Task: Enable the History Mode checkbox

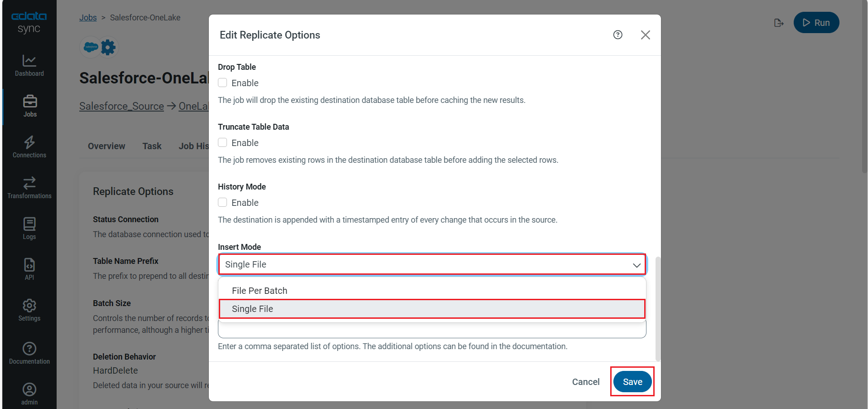Action: pyautogui.click(x=222, y=202)
